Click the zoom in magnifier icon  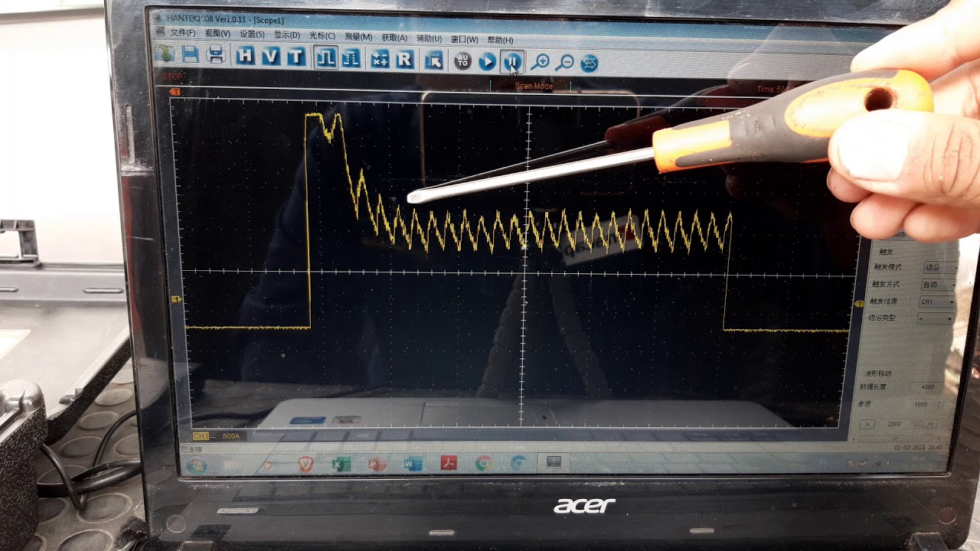(541, 62)
